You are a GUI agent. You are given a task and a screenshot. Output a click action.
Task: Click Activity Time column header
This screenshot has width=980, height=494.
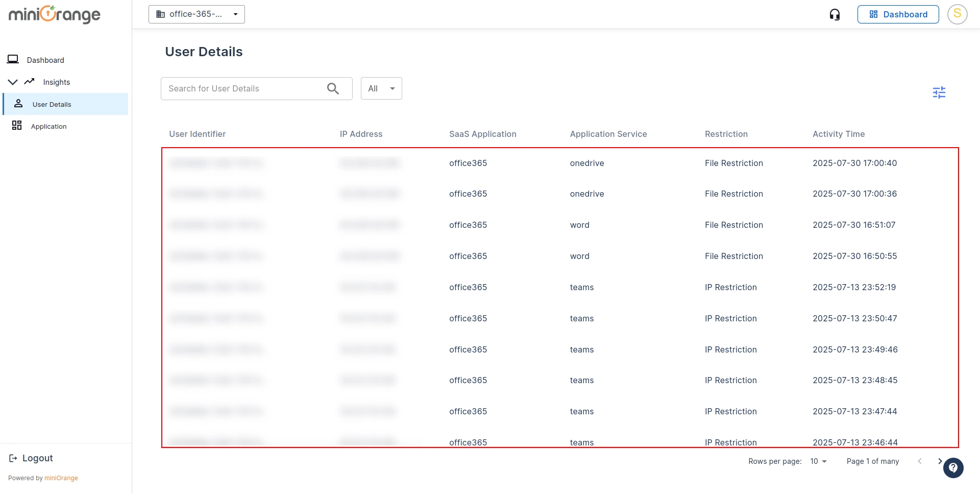tap(838, 134)
